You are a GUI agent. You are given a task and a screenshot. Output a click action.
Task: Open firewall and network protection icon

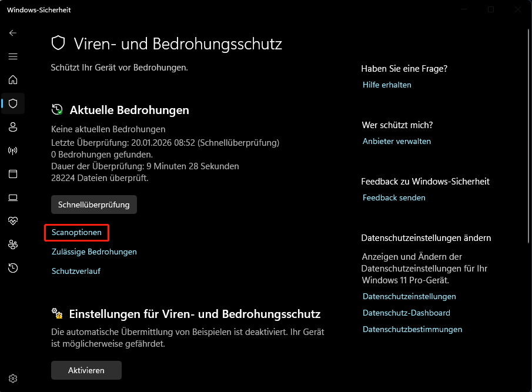[x=13, y=150]
